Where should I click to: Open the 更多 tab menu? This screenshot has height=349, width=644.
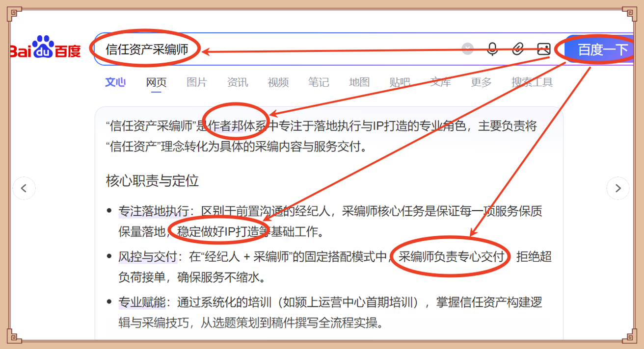(x=481, y=82)
